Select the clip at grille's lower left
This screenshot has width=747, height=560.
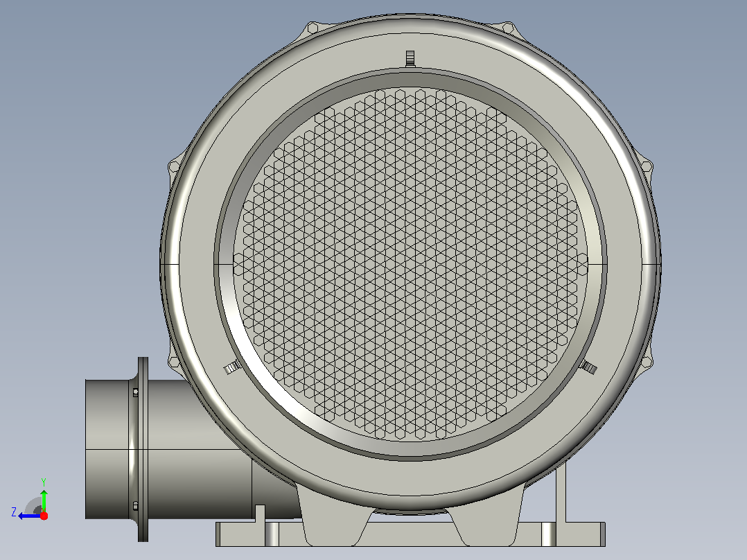(x=233, y=367)
